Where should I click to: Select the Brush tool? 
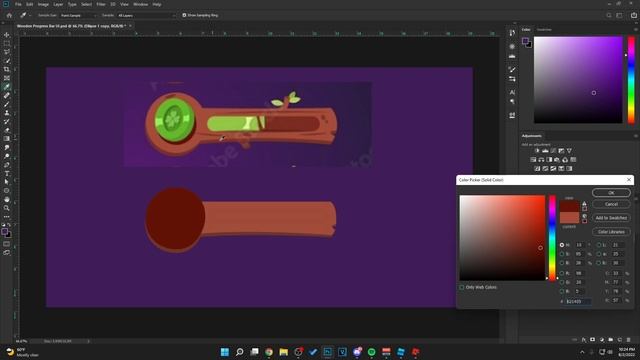[x=7, y=104]
